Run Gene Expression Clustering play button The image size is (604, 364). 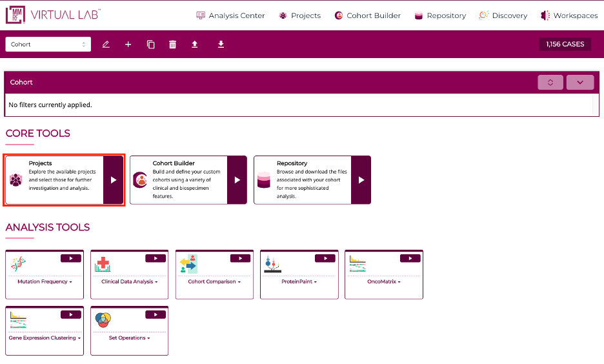tap(71, 315)
